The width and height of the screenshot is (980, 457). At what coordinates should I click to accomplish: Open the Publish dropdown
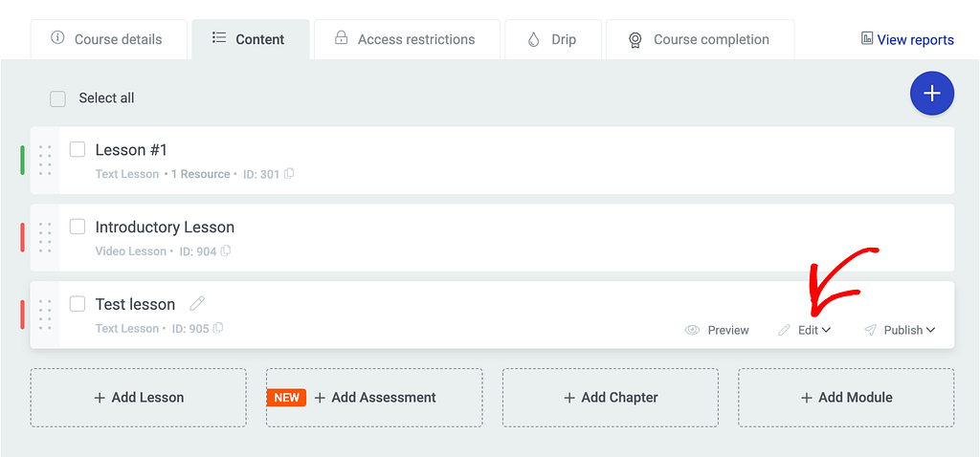click(900, 330)
